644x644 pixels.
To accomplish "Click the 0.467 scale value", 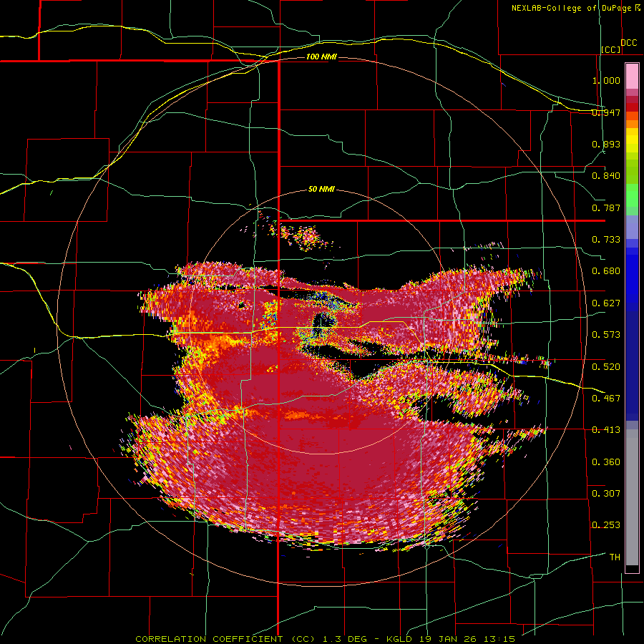I will tap(606, 398).
